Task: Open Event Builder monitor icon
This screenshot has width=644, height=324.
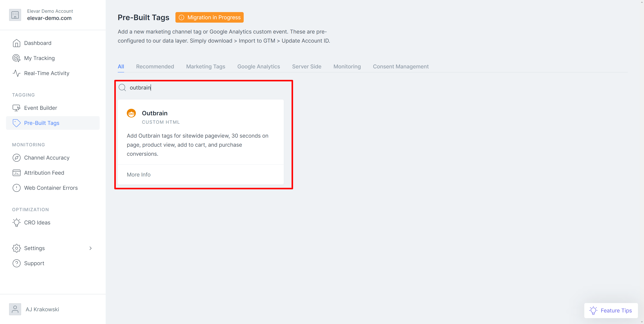Action: [16, 108]
